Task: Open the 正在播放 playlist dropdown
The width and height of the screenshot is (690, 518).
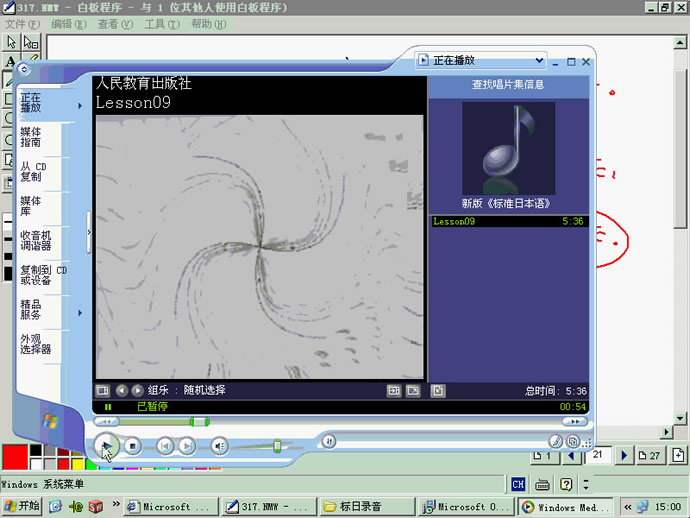Action: (x=481, y=60)
